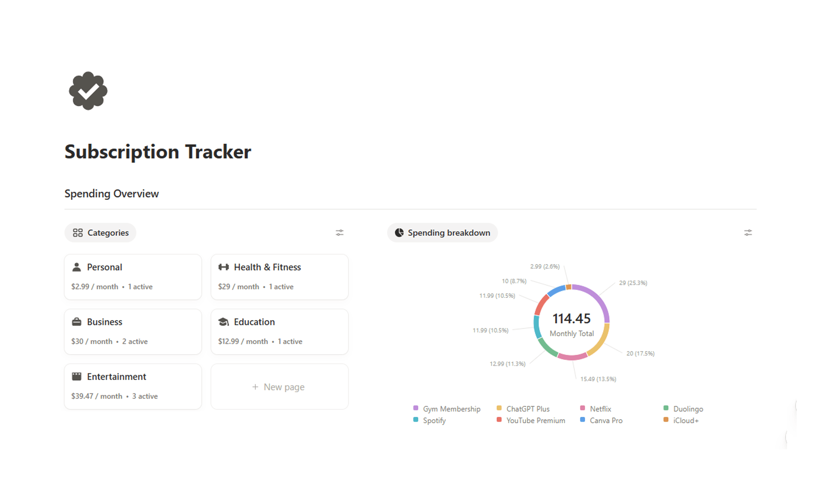Image resolution: width=815 pixels, height=504 pixels.
Task: Open the Entertainment category card
Action: coord(133,386)
